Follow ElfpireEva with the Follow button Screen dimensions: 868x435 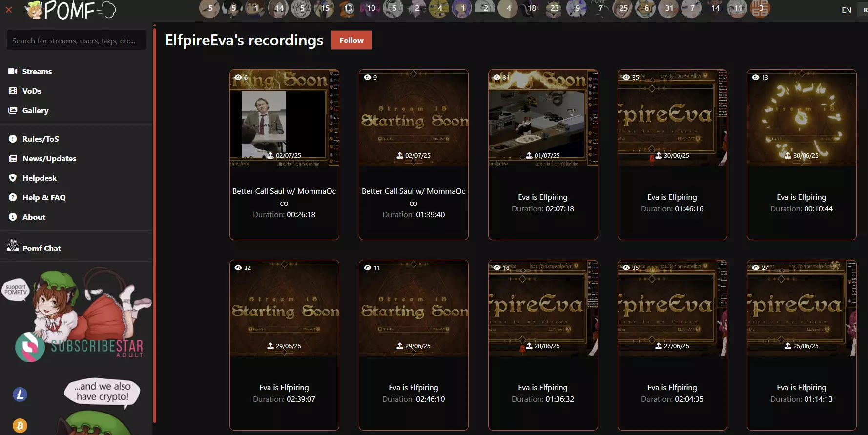point(351,40)
